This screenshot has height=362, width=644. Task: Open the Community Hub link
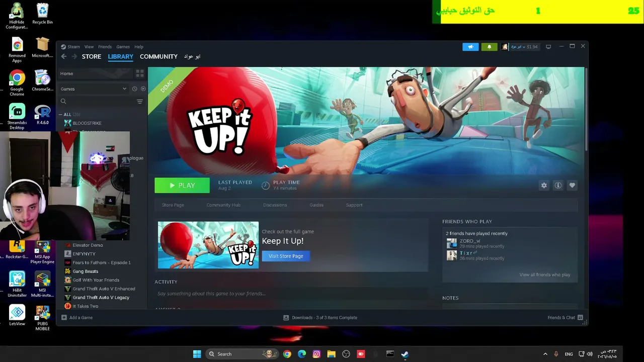(223, 205)
